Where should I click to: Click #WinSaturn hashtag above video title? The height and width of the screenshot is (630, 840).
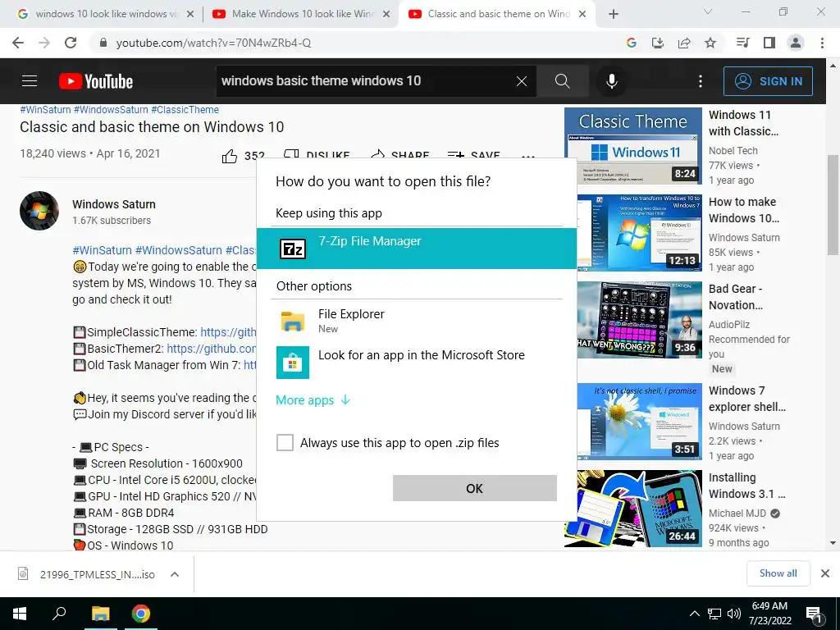click(46, 110)
